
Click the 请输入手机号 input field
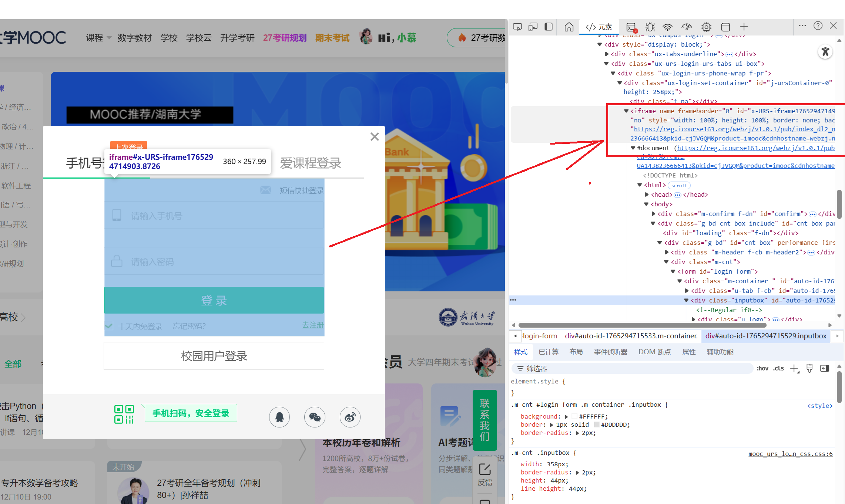[214, 216]
